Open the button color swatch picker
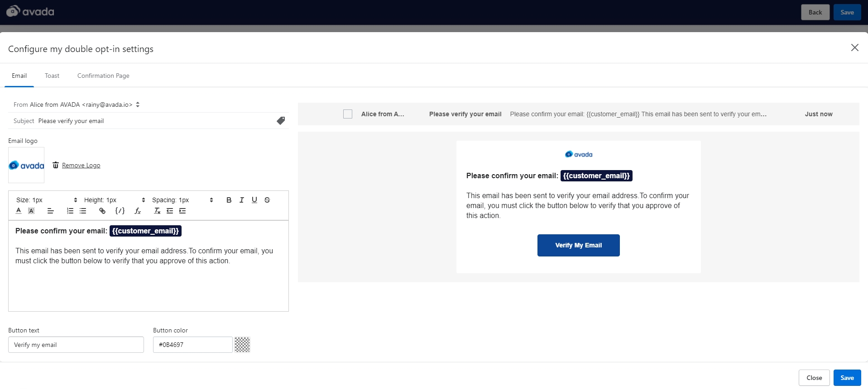The image size is (868, 389). click(242, 345)
